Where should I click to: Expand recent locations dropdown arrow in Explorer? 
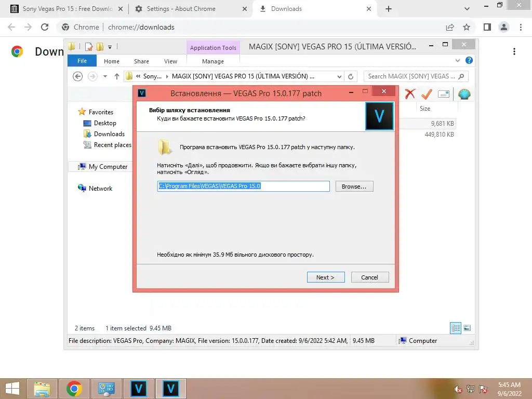(105, 76)
